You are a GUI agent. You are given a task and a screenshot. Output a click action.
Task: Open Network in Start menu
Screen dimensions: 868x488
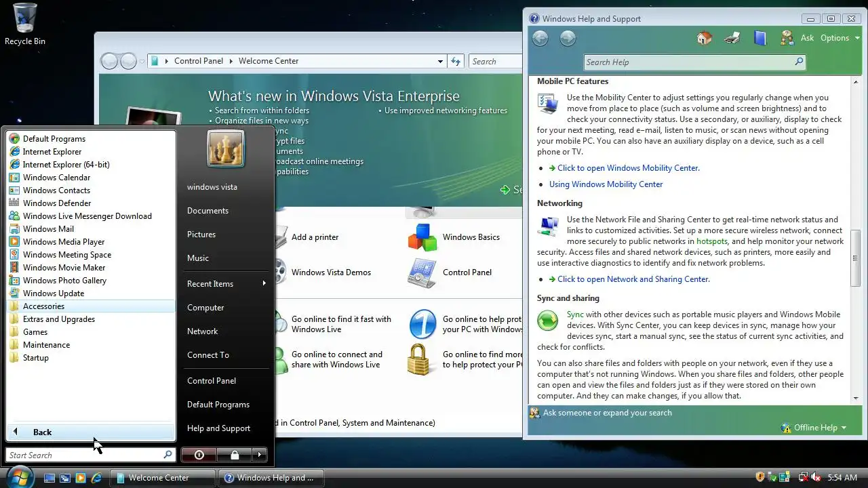click(x=226, y=331)
